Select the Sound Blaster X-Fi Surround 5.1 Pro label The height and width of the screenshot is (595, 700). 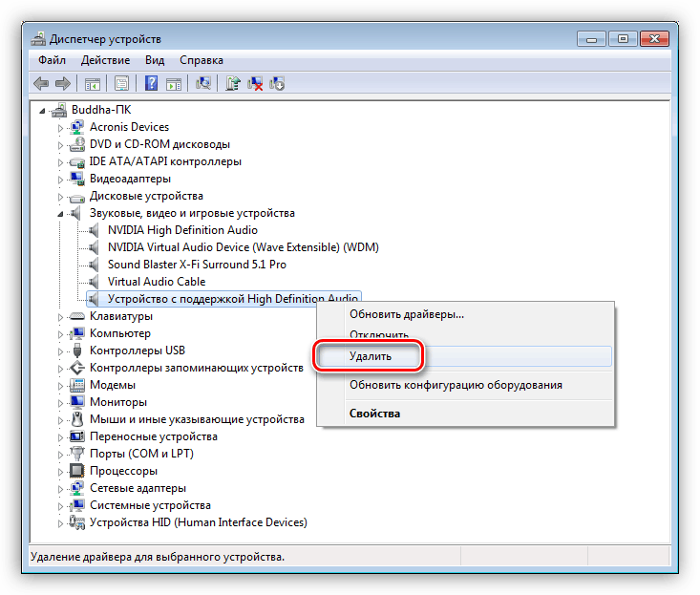click(197, 265)
